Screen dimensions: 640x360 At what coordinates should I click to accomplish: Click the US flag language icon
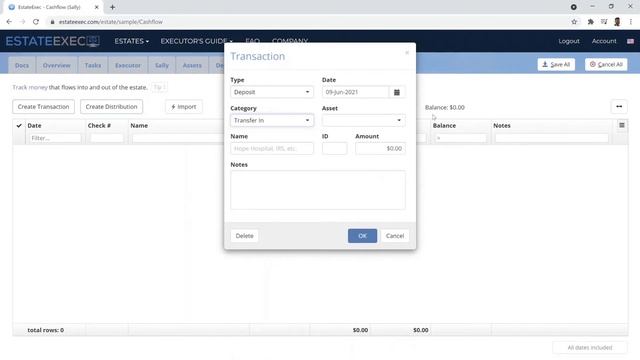(630, 41)
